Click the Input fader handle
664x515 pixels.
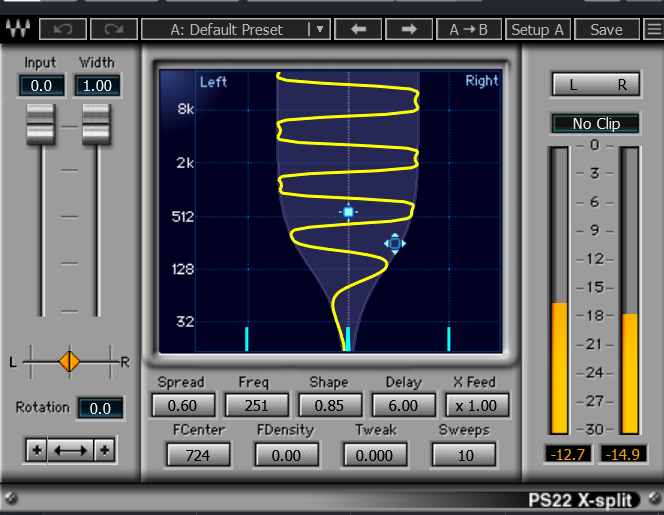coord(41,125)
